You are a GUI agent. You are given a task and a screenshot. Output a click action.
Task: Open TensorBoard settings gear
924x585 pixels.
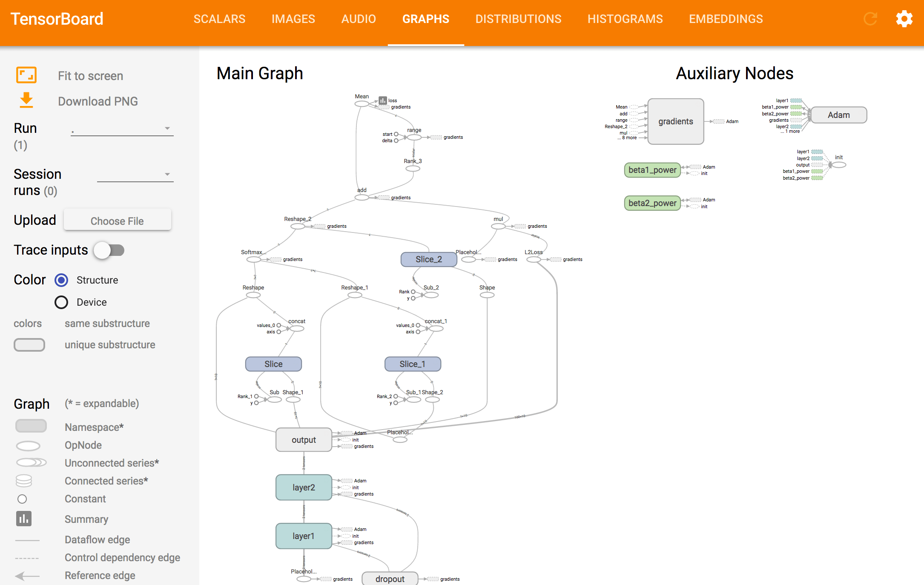[904, 19]
